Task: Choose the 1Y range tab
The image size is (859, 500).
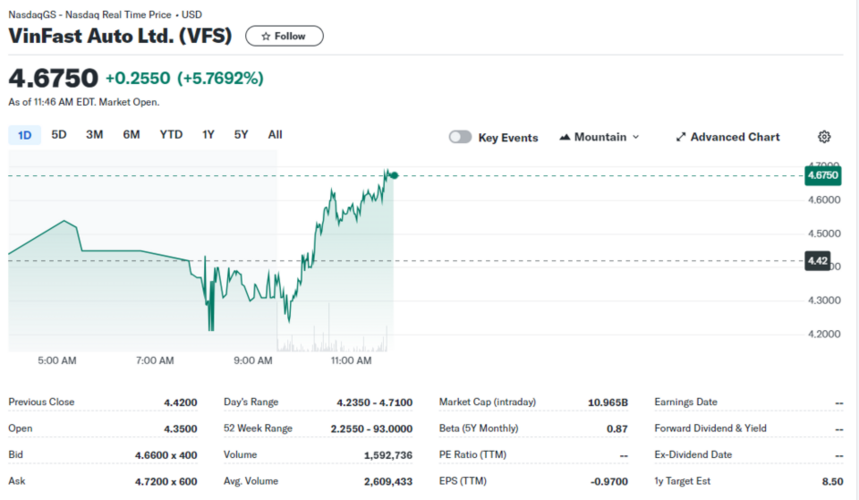Action: [x=208, y=135]
